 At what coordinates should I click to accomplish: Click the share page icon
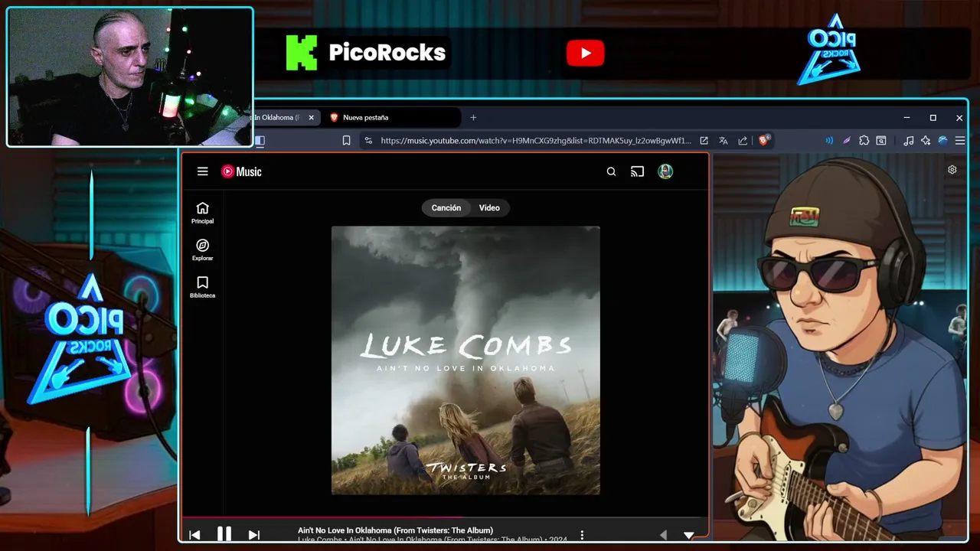pyautogui.click(x=743, y=140)
